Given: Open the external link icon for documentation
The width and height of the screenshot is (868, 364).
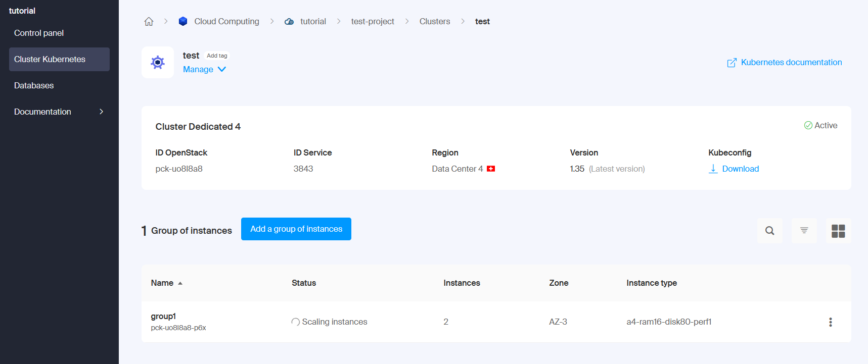Looking at the screenshot, I should [x=732, y=63].
